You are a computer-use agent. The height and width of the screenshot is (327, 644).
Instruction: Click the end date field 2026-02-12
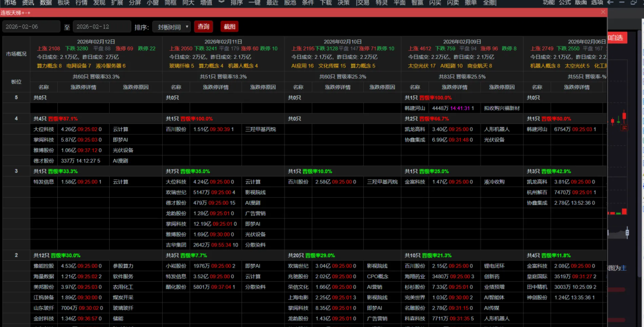tap(102, 27)
